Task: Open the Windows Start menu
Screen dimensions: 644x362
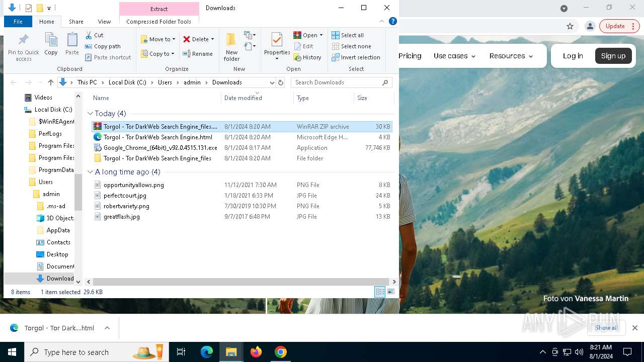Action: pyautogui.click(x=12, y=352)
